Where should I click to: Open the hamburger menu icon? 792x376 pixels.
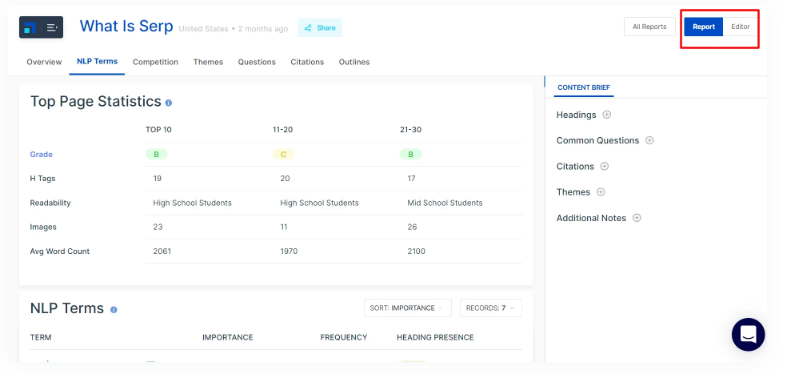click(52, 27)
